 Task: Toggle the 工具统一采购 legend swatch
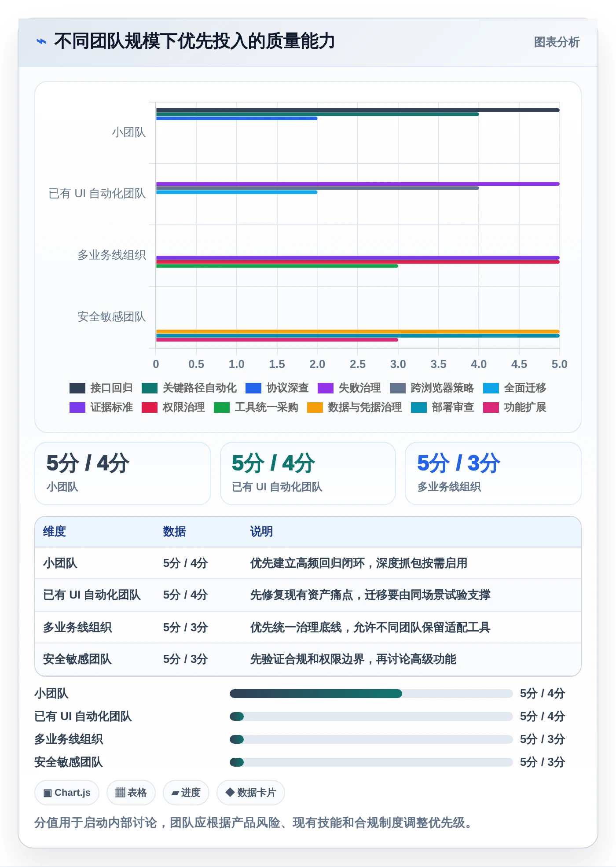[x=222, y=407]
